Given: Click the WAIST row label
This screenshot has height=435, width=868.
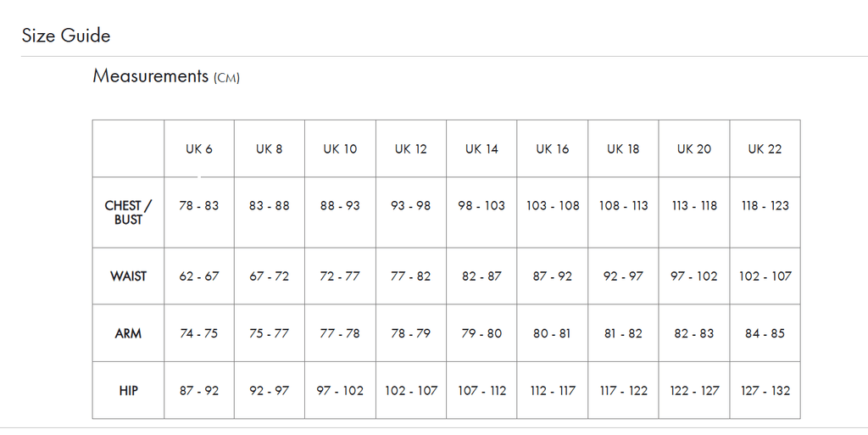Looking at the screenshot, I should [x=129, y=276].
